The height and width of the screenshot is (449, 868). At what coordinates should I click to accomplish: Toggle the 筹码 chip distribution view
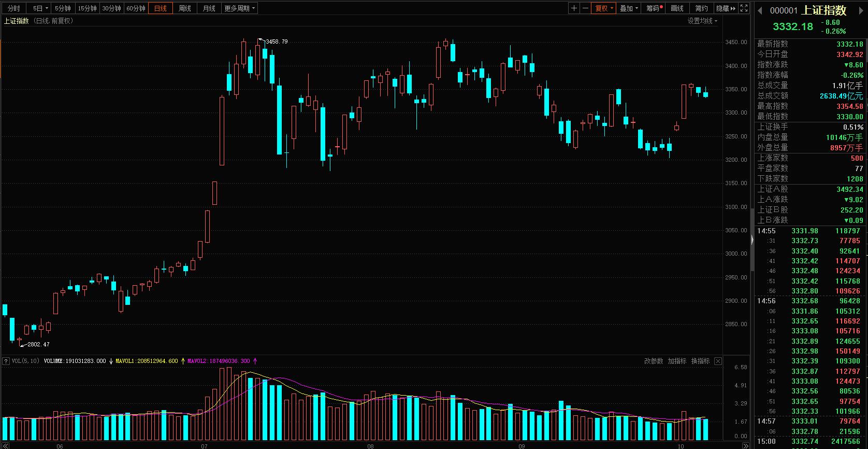pos(654,8)
